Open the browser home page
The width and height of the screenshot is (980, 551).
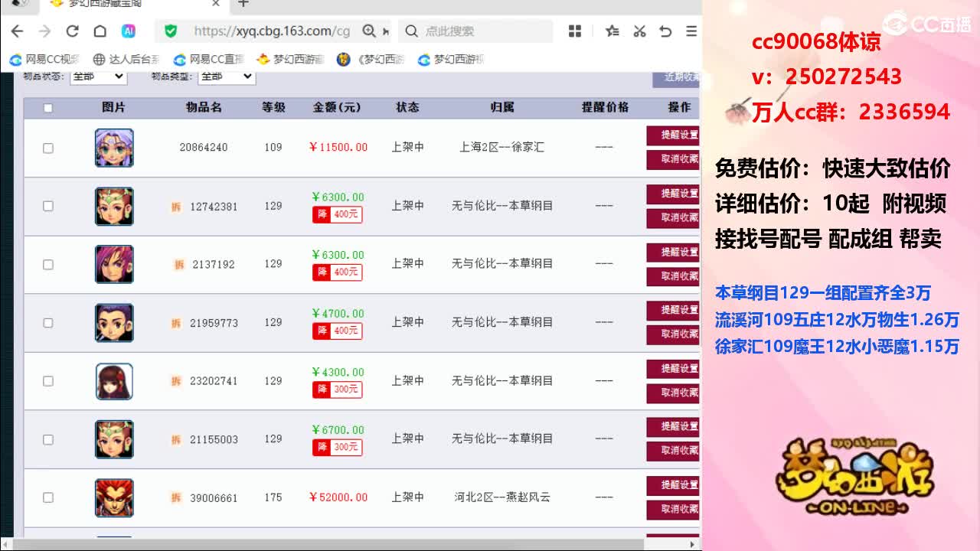tap(100, 31)
